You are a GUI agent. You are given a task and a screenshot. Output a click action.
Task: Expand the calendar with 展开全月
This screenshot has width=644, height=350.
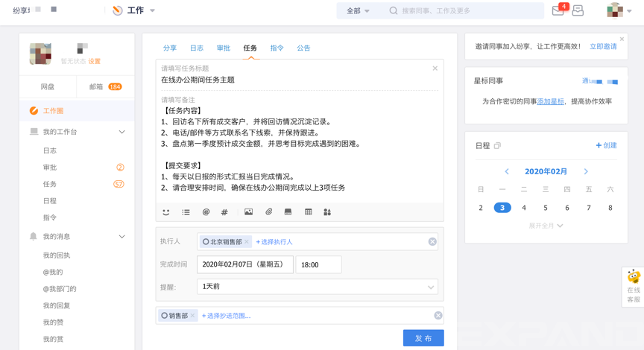[x=546, y=226]
